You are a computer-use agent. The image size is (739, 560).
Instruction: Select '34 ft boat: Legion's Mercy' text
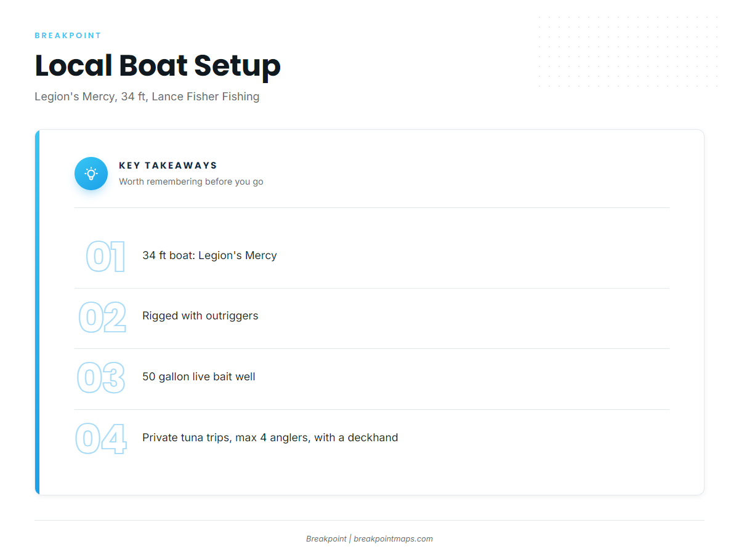tap(209, 255)
